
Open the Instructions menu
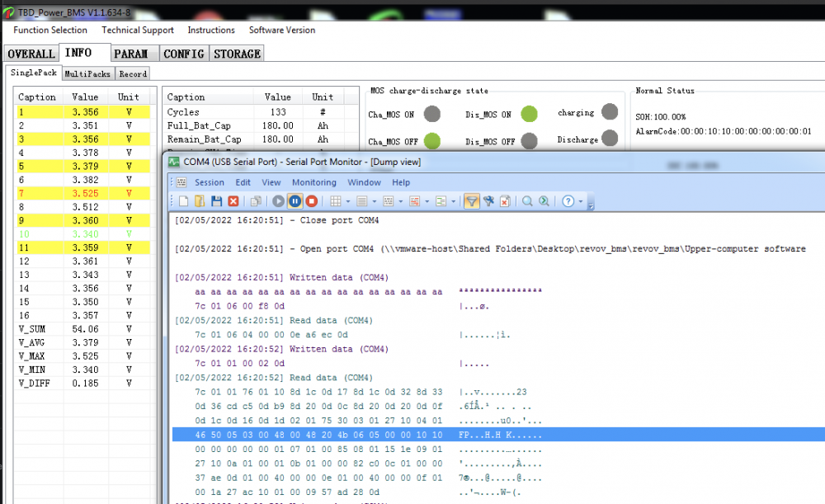pos(211,30)
